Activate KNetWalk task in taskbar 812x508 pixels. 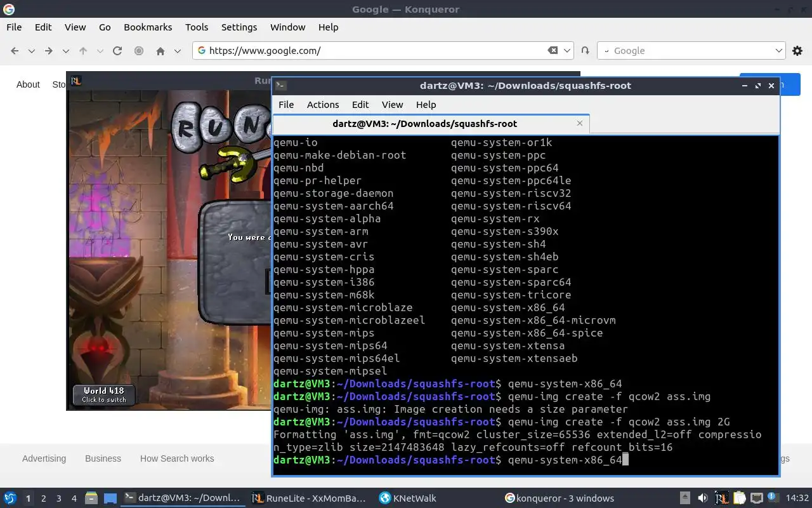(x=438, y=498)
